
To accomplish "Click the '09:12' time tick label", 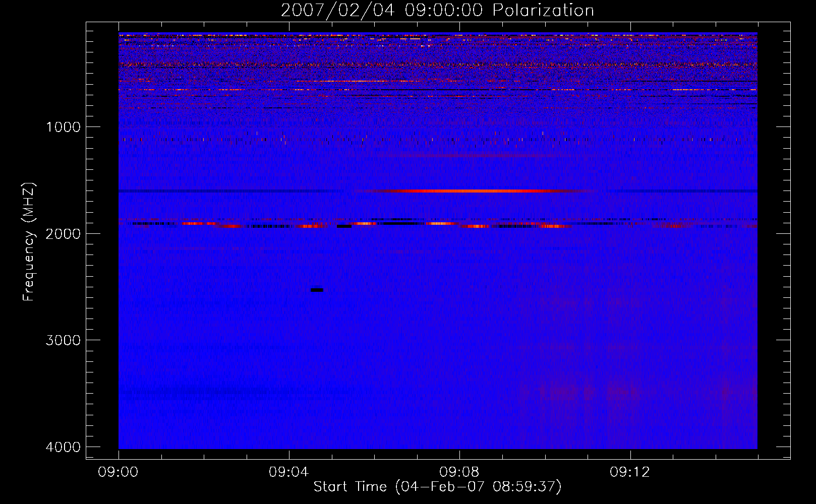I will [630, 472].
